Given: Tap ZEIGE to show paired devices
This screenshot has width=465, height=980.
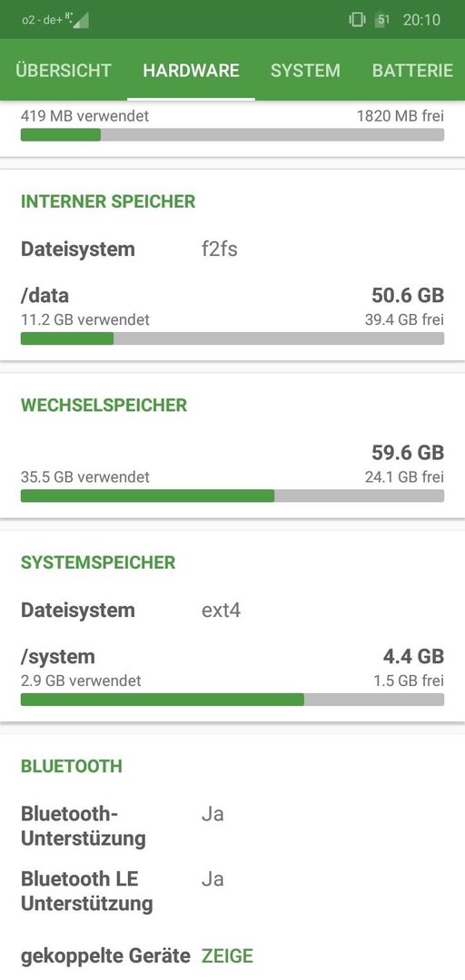Looking at the screenshot, I should pyautogui.click(x=227, y=955).
